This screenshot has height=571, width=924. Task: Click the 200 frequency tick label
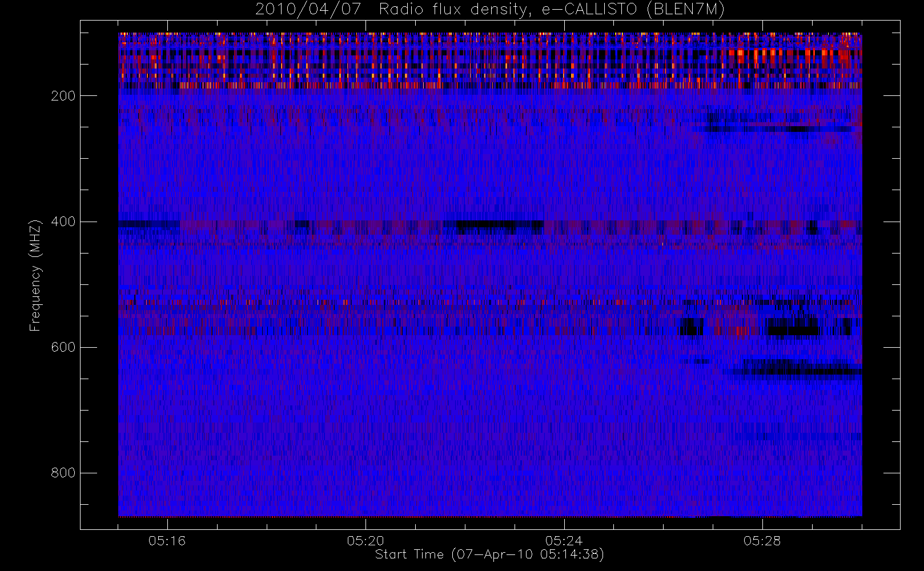click(x=63, y=96)
